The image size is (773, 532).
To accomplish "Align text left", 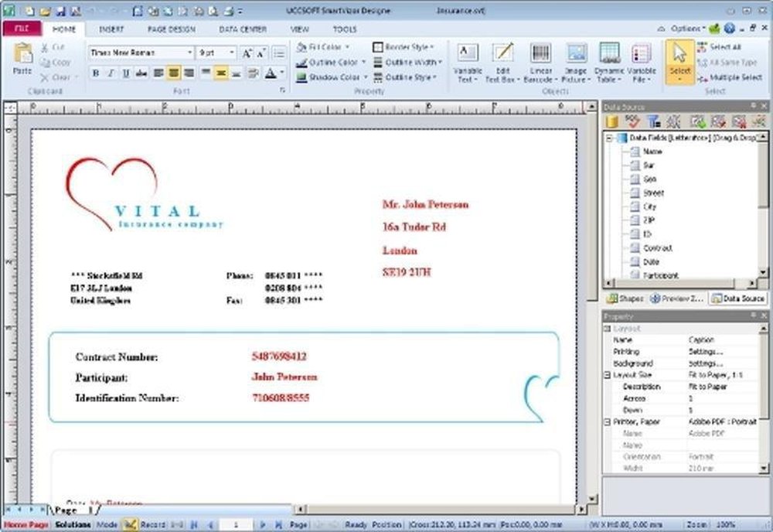I will click(158, 73).
